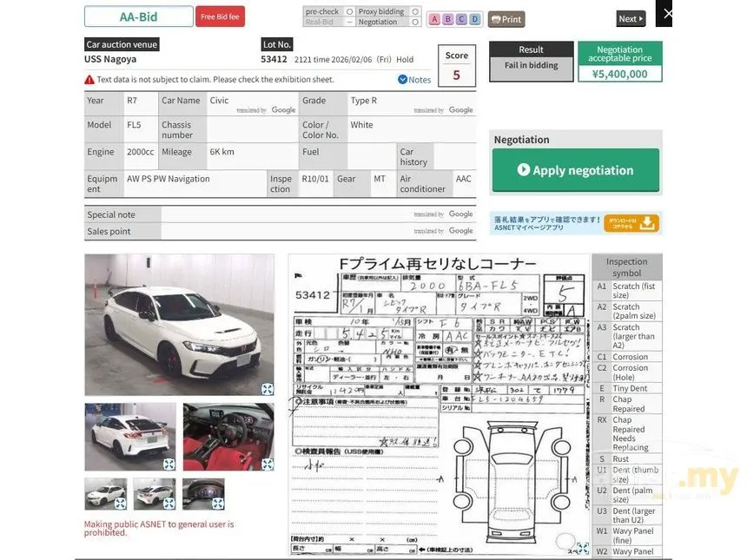Download the ASNET app via orange button
Screen dimensions: 747x560
tap(631, 223)
